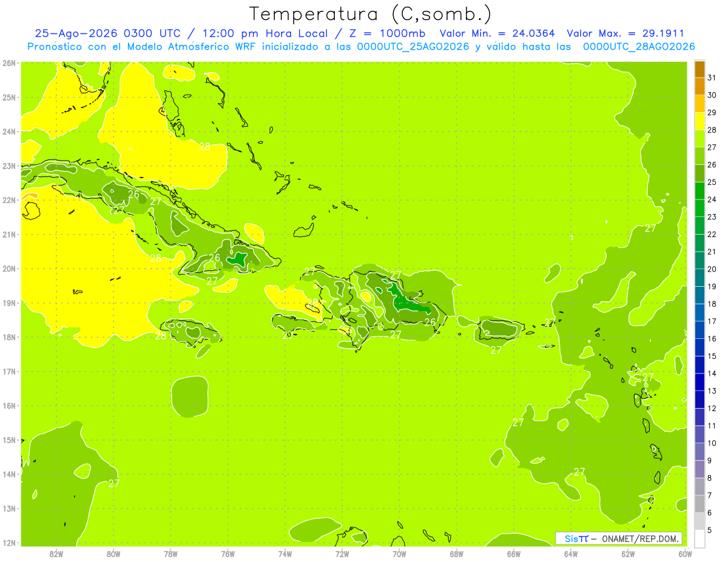Pick the bright green 24–25 legend swatch
The height and width of the screenshot is (562, 728).
tap(699, 191)
